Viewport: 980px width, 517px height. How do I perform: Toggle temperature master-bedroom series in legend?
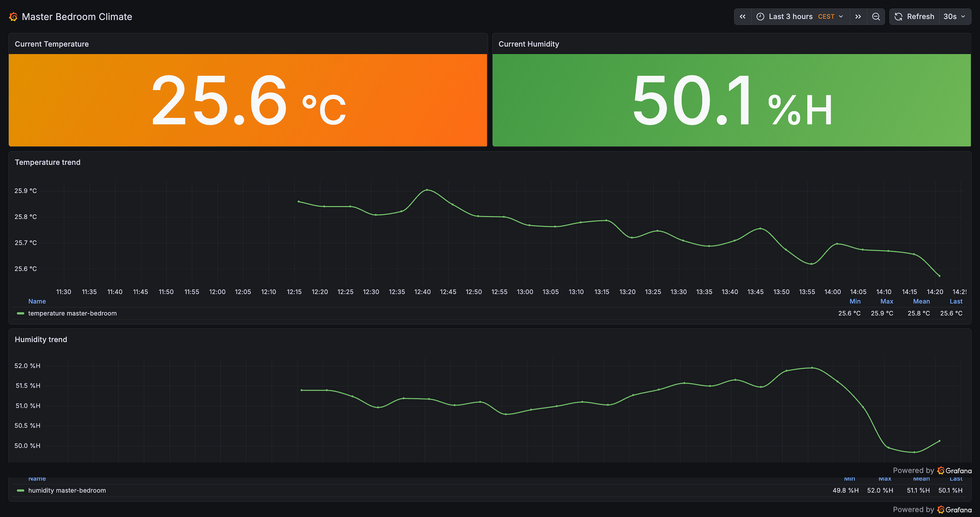[x=72, y=314]
